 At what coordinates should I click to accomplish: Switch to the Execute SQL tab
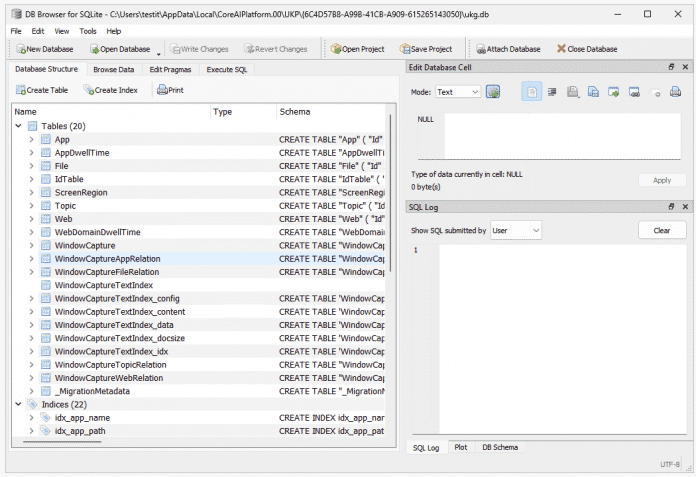pyautogui.click(x=227, y=70)
